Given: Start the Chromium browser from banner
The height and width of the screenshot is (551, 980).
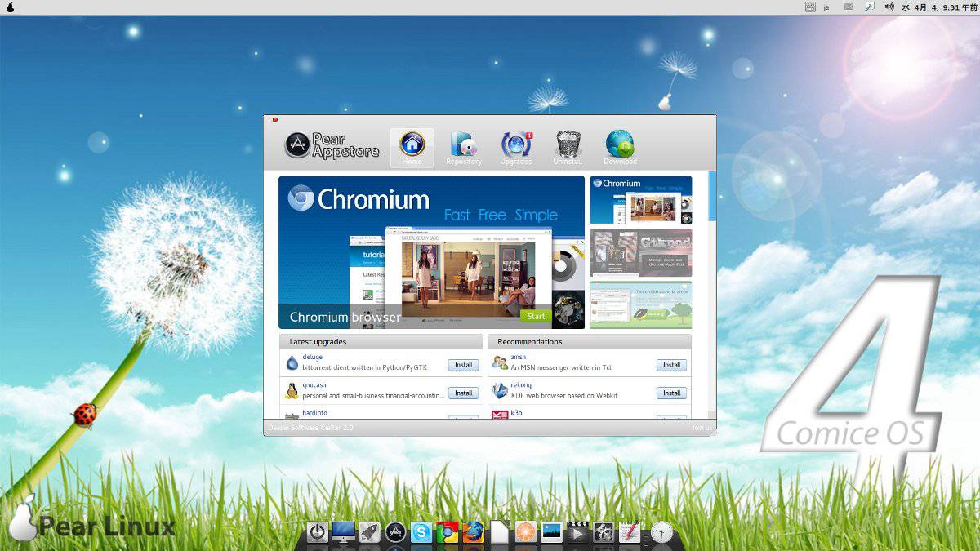Looking at the screenshot, I should pos(536,316).
